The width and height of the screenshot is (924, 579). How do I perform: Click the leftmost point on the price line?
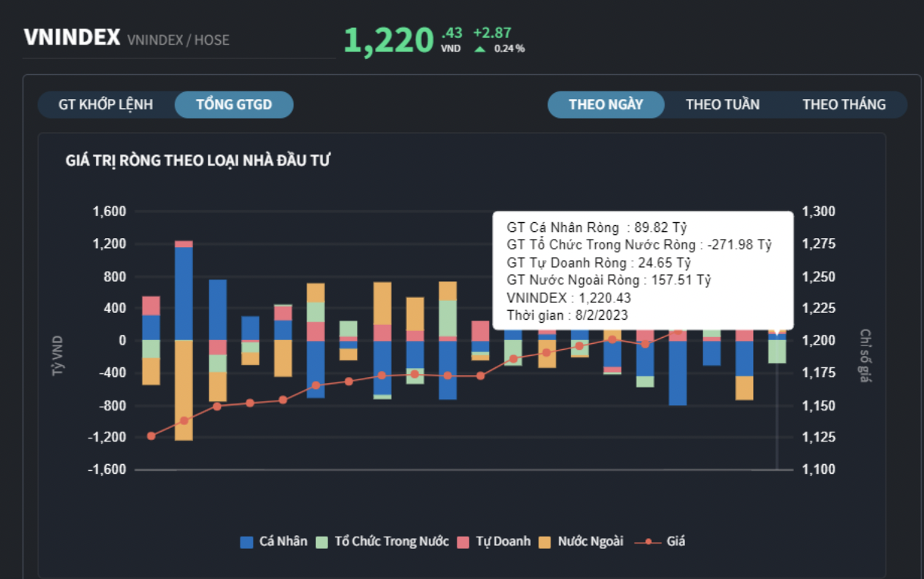click(x=151, y=435)
